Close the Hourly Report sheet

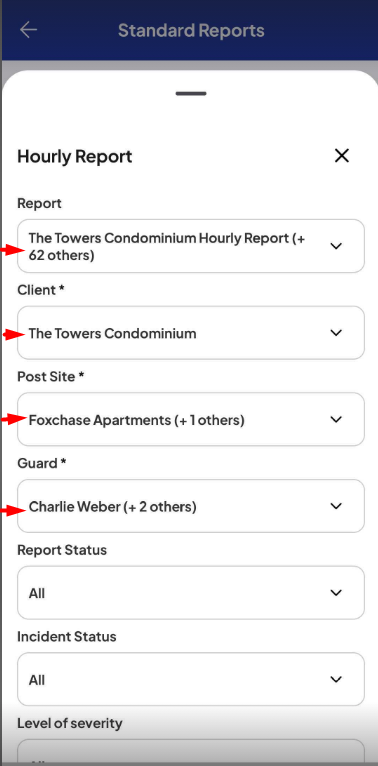point(341,156)
